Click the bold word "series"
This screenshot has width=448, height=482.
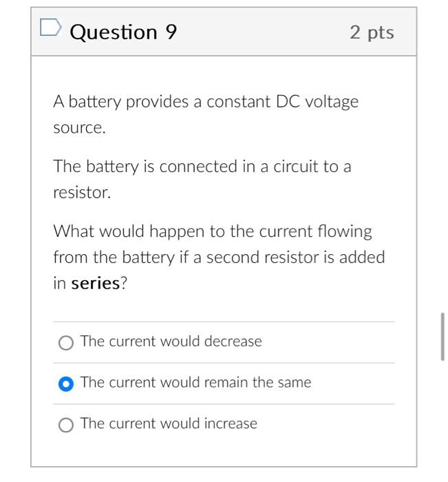coord(95,283)
